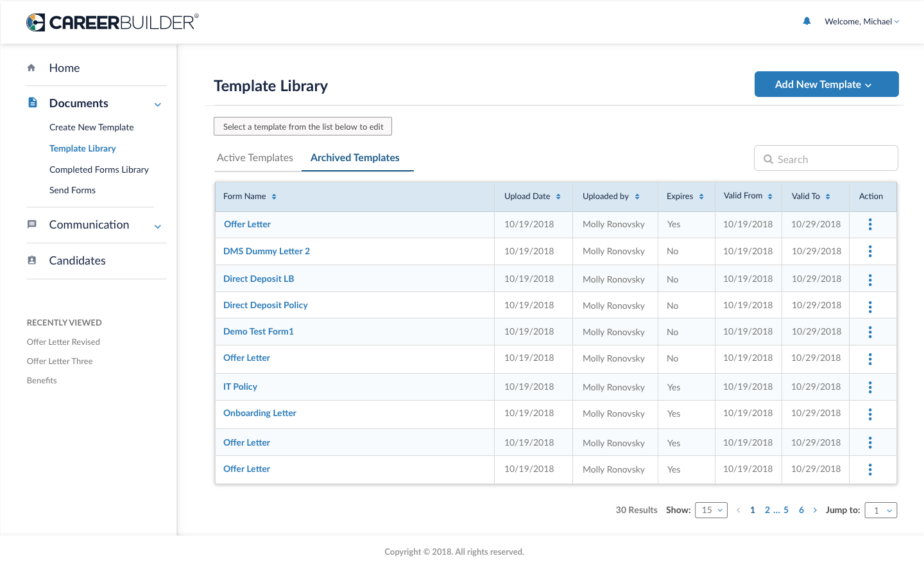Open Template Library in sidebar
924x567 pixels.
click(x=83, y=148)
